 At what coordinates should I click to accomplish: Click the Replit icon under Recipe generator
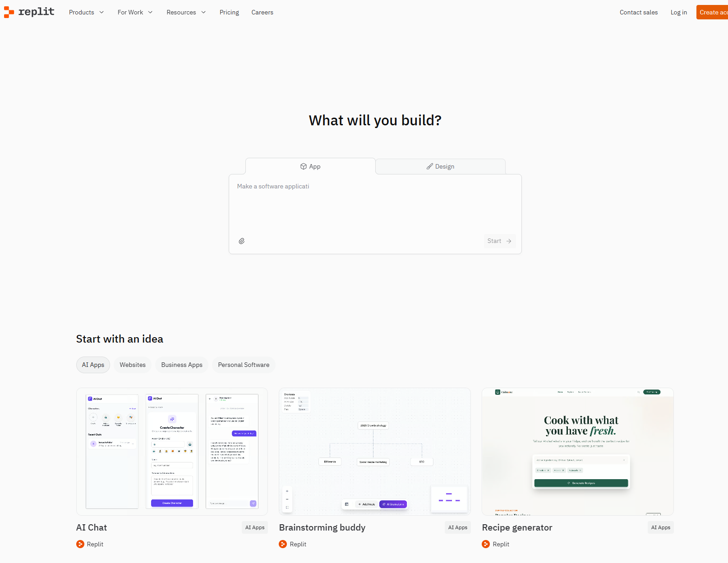485,544
